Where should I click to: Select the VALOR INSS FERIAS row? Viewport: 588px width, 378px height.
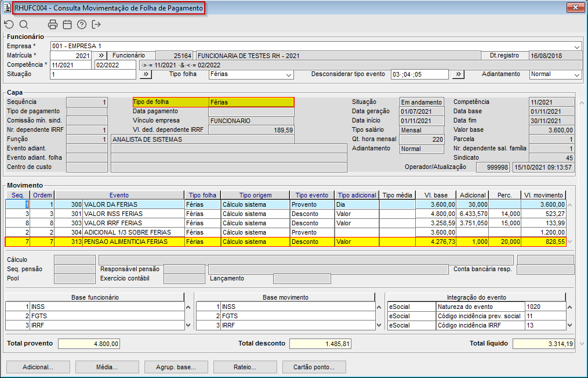pyautogui.click(x=112, y=214)
